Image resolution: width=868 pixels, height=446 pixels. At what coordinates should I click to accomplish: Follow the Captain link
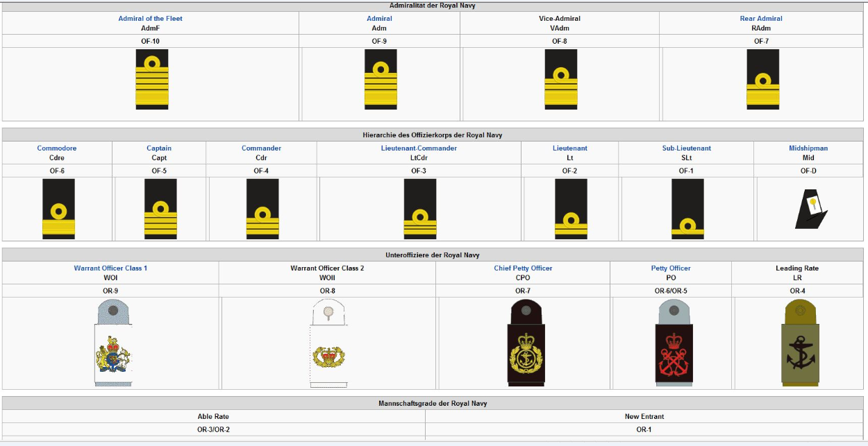(159, 148)
